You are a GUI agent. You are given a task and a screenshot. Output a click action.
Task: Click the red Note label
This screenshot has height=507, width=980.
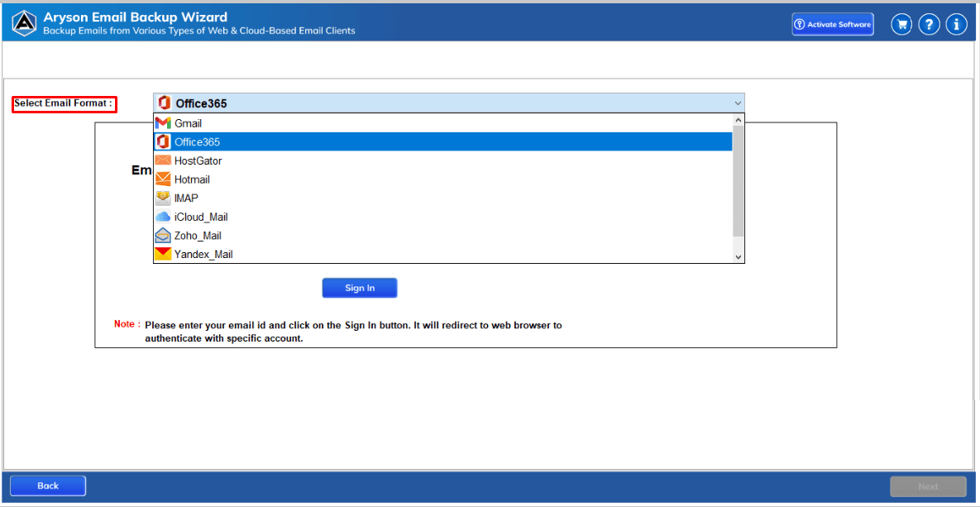[127, 324]
